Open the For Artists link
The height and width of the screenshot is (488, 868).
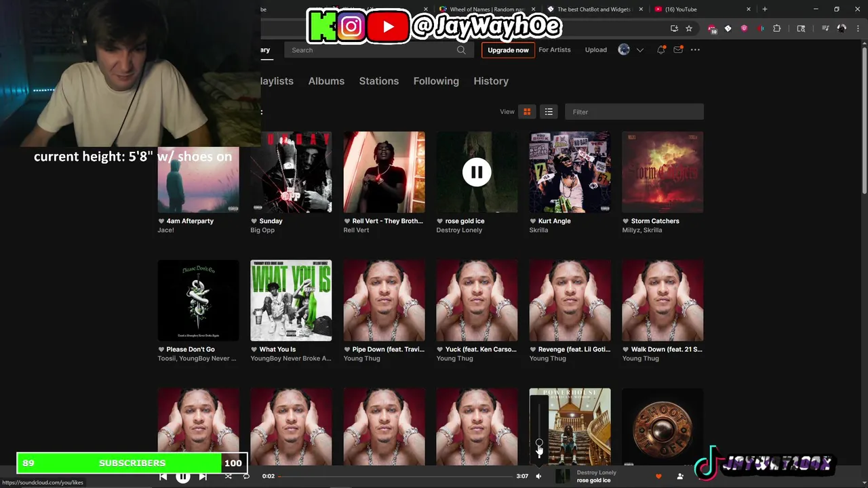555,49
